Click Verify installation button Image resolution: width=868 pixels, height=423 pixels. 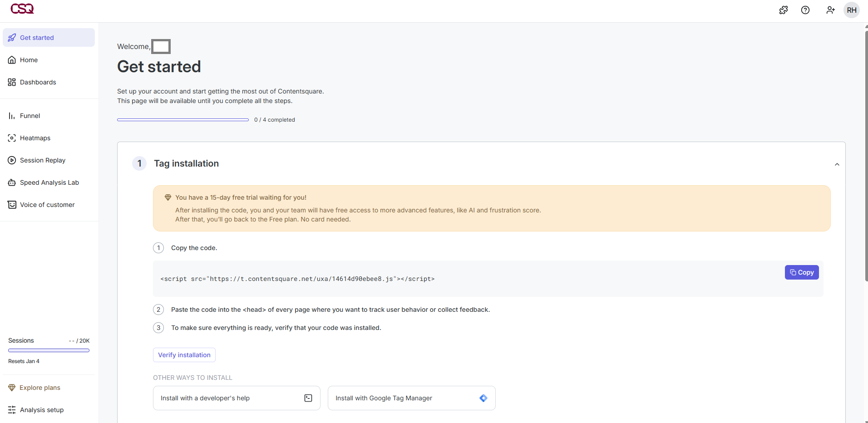coord(184,355)
